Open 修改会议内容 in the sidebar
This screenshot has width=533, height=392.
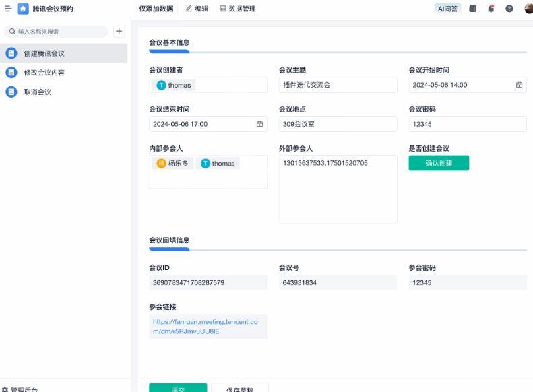[x=44, y=72]
